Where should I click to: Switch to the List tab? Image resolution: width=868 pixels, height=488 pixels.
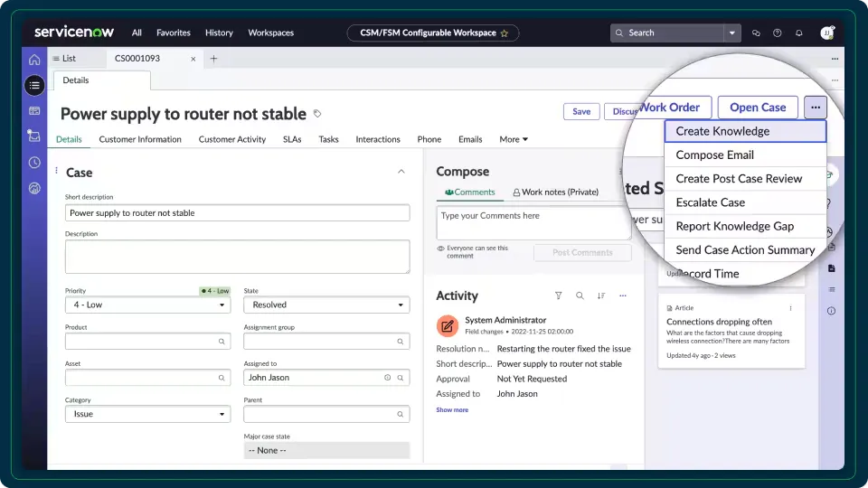(x=64, y=59)
